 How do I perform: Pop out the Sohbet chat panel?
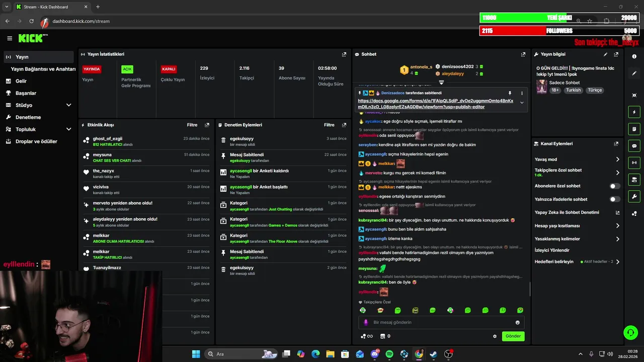coord(523,54)
